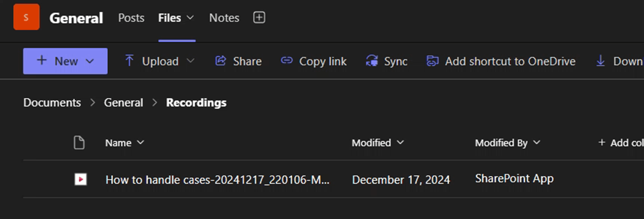Viewport: 644px width, 219px height.
Task: Open How to handle cases recording
Action: [217, 180]
